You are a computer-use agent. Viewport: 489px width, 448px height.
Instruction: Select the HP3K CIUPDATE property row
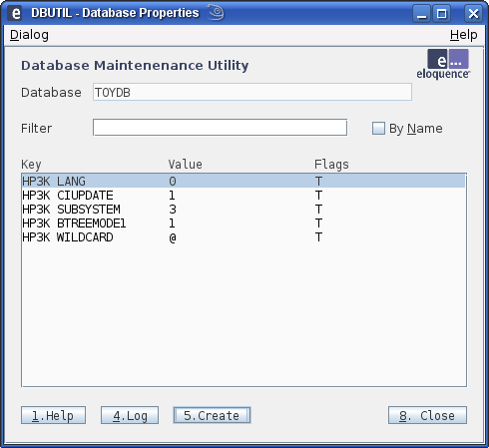(x=244, y=196)
